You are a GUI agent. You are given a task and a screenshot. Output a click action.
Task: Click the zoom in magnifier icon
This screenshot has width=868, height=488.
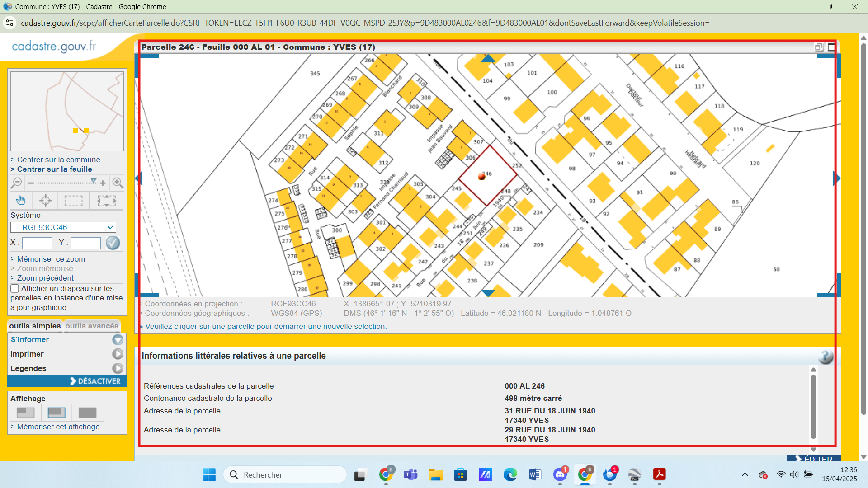118,183
